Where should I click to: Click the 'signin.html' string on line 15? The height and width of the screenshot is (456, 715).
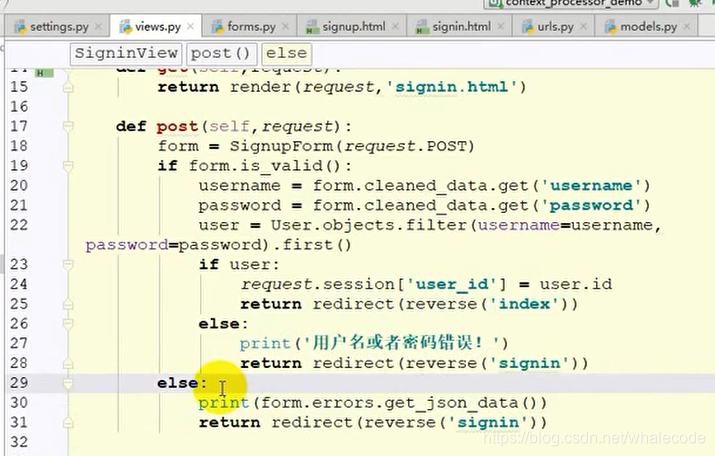[451, 87]
